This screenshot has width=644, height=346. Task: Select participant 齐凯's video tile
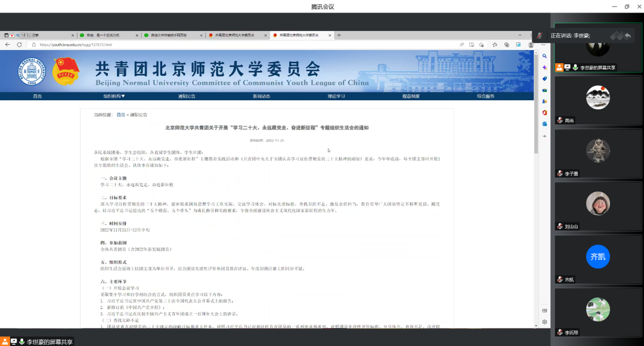pyautogui.click(x=597, y=257)
